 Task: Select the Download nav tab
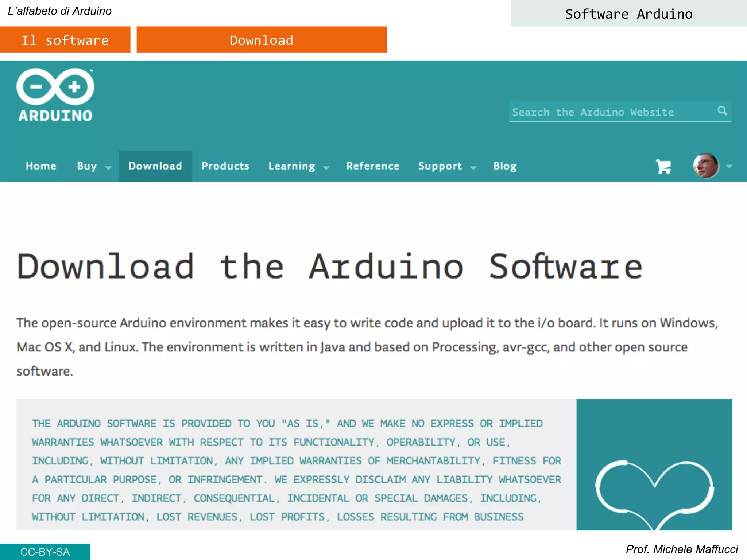tap(155, 166)
